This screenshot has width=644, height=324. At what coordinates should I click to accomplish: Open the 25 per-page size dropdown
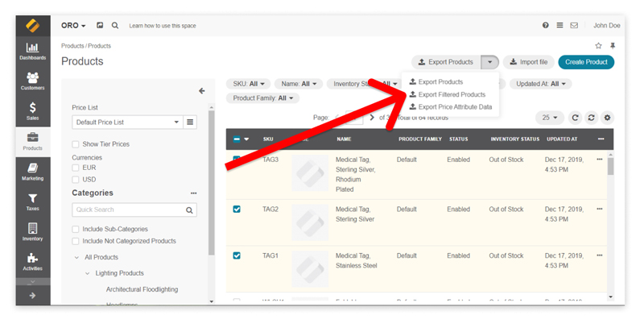click(550, 118)
